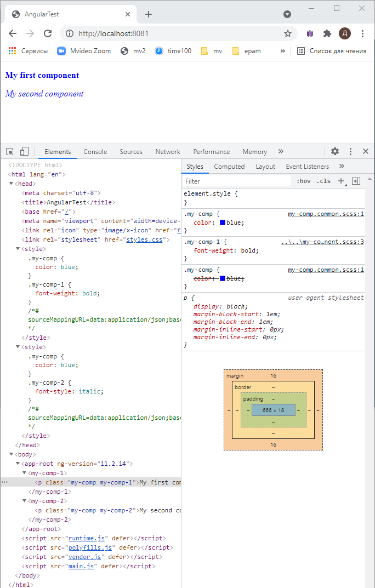Toggle the device toolbar icon
375x588 pixels.
[24, 152]
